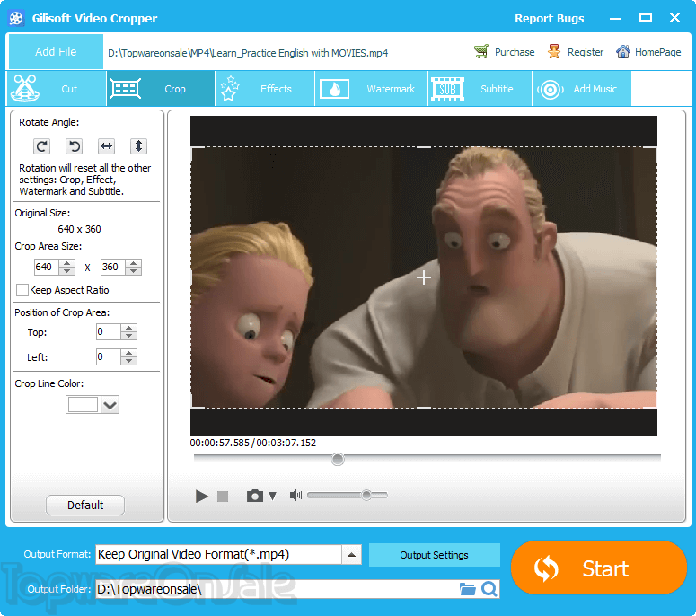
Task: Click Add File button
Action: pyautogui.click(x=56, y=51)
